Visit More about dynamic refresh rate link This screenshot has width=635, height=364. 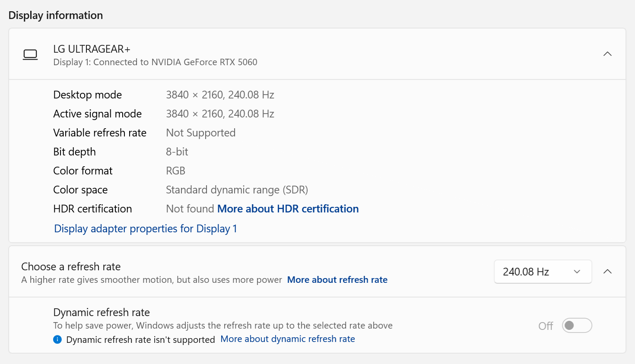pyautogui.click(x=287, y=339)
